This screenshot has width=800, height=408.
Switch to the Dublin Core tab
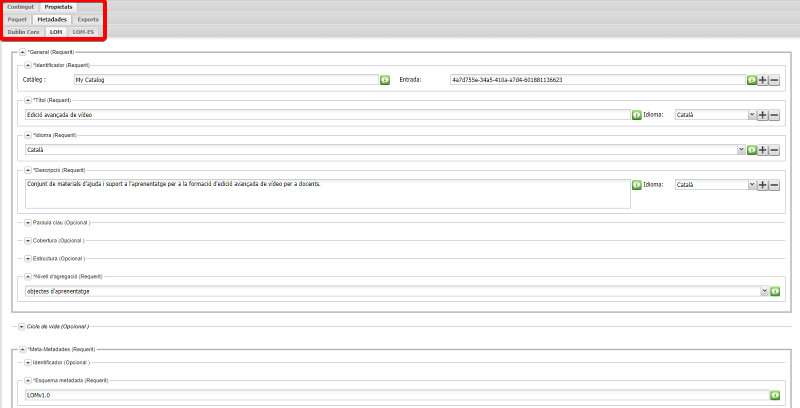(23, 32)
